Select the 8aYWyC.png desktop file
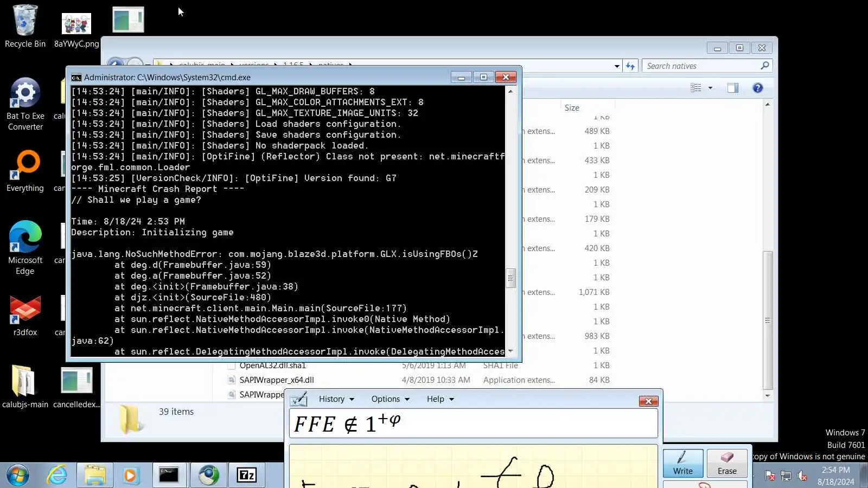The width and height of the screenshot is (868, 488). pyautogui.click(x=76, y=30)
